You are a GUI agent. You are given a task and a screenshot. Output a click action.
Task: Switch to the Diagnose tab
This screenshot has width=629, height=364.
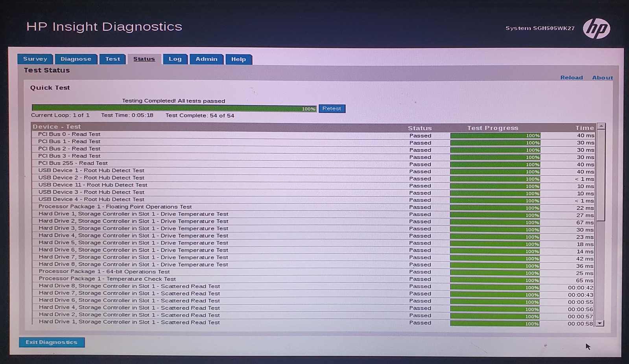(76, 59)
